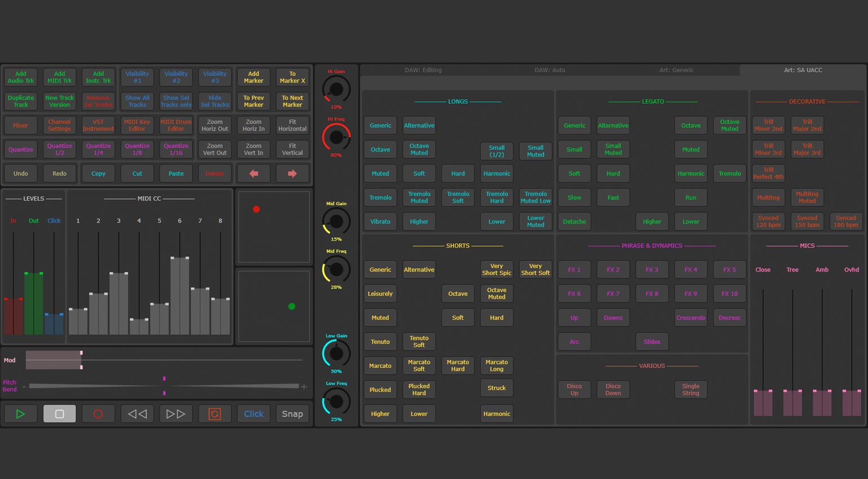Switch to the DAW: Auto tab
868x479 pixels.
tap(550, 70)
